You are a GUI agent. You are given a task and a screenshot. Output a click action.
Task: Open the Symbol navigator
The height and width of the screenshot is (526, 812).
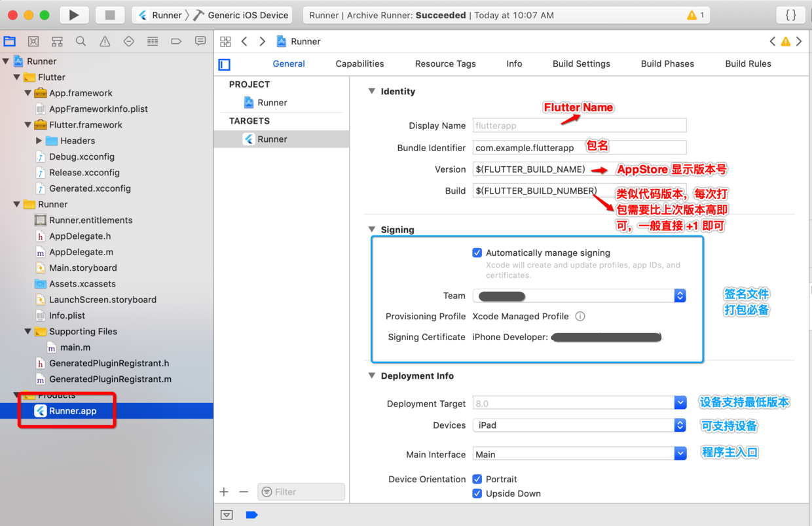[58, 41]
